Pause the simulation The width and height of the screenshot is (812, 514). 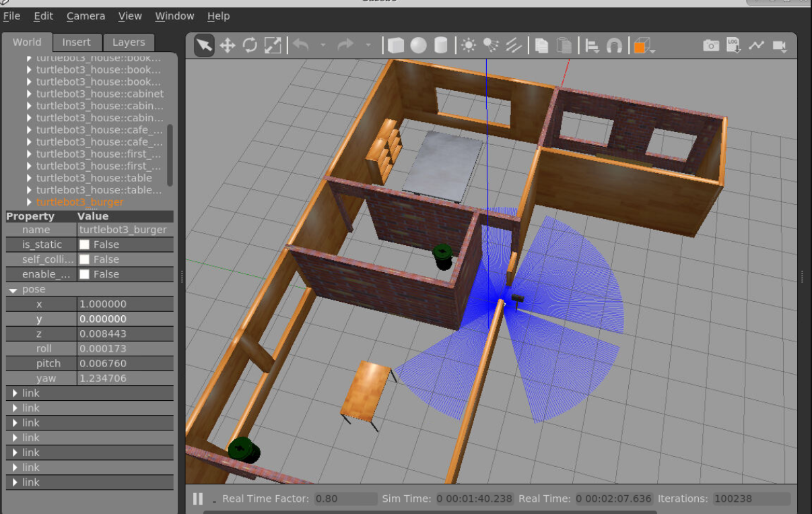coord(198,499)
